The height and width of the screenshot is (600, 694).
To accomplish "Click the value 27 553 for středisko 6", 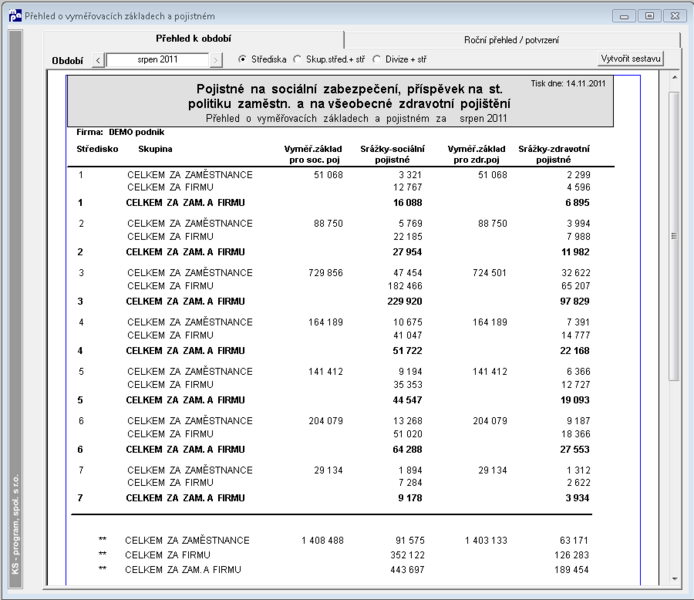I will tap(574, 450).
